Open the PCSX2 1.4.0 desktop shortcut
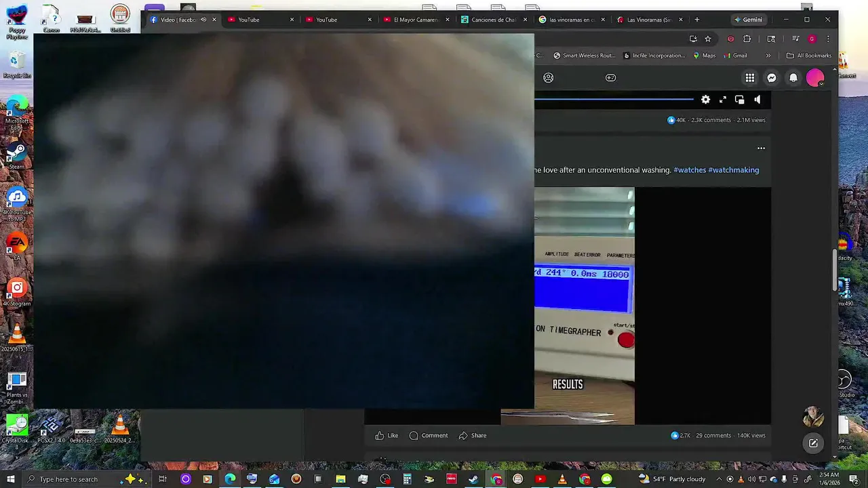 pos(51,429)
